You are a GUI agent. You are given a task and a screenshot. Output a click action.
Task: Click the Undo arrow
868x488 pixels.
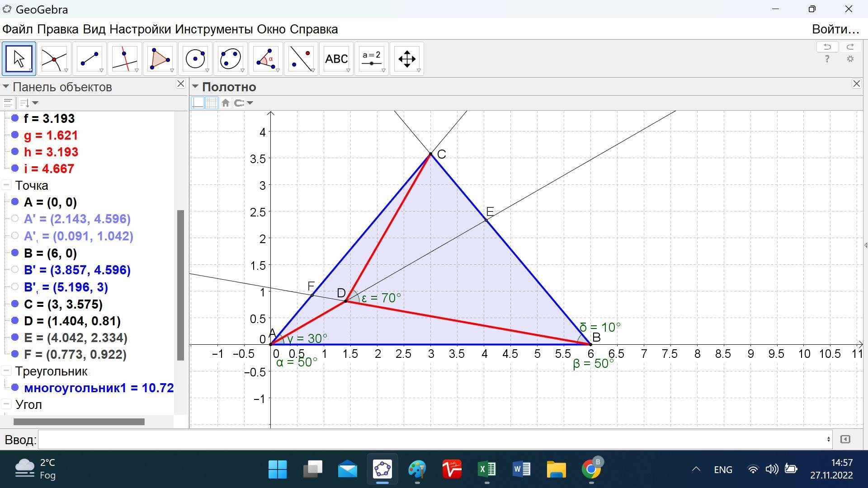(x=827, y=47)
